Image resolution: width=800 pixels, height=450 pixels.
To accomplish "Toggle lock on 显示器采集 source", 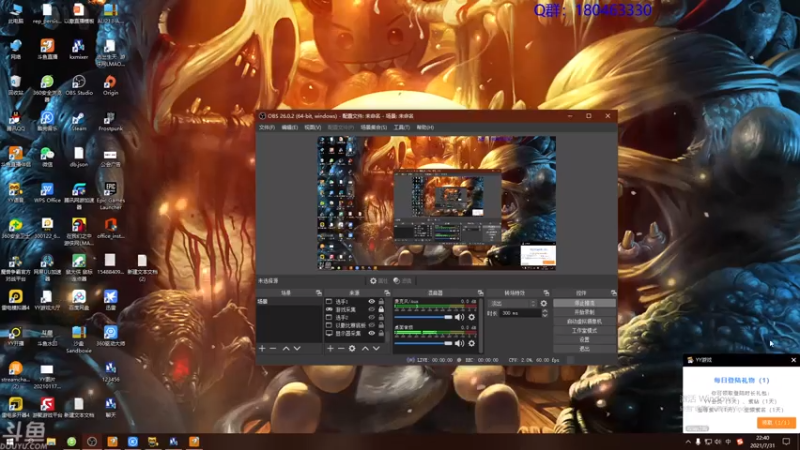I will 381,333.
